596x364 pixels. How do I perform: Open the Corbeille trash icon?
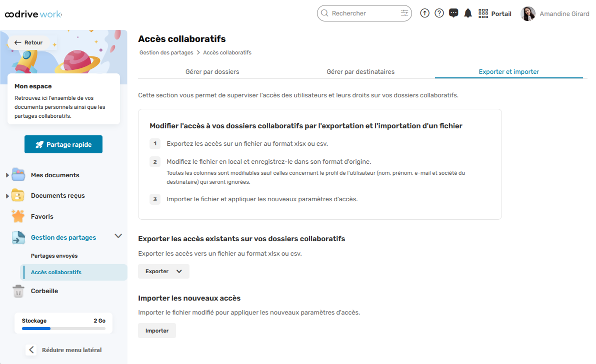click(x=18, y=291)
